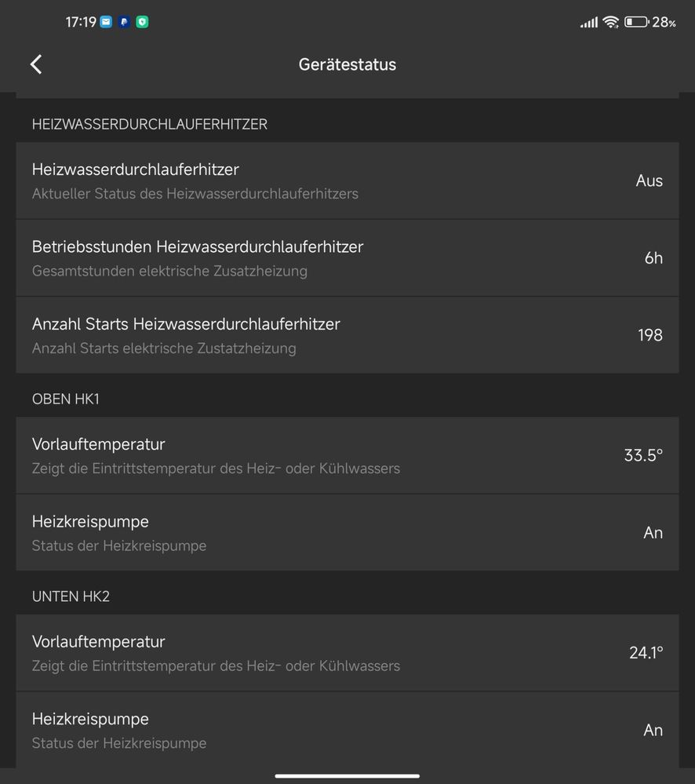Screen dimensions: 695x784
Task: Tap the Wi-Fi status icon
Action: coord(610,22)
